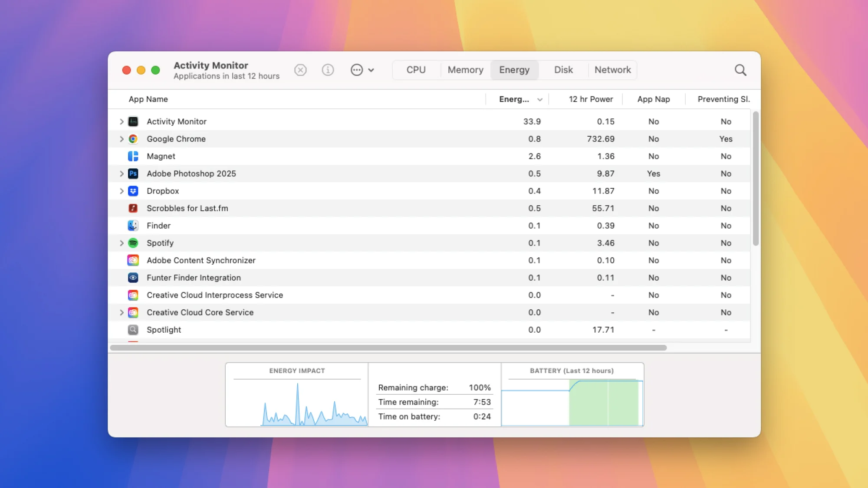Click the Finder app icon
The width and height of the screenshot is (868, 488).
(133, 226)
